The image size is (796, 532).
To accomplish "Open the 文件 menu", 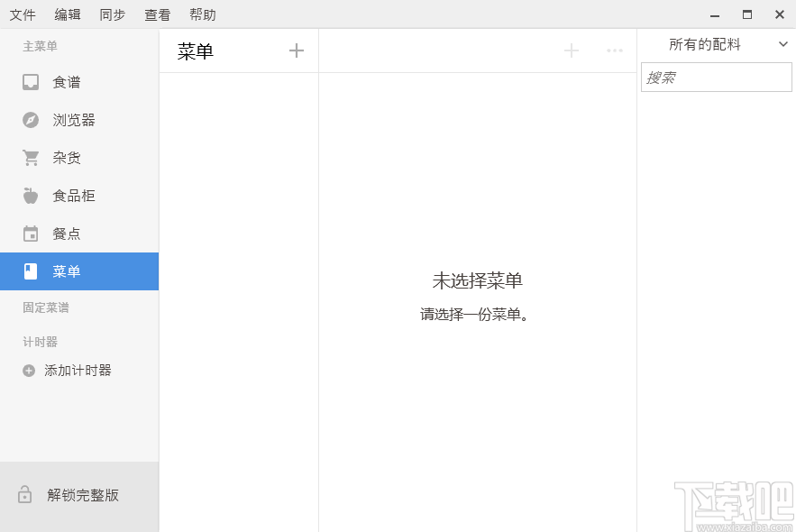I will (23, 14).
